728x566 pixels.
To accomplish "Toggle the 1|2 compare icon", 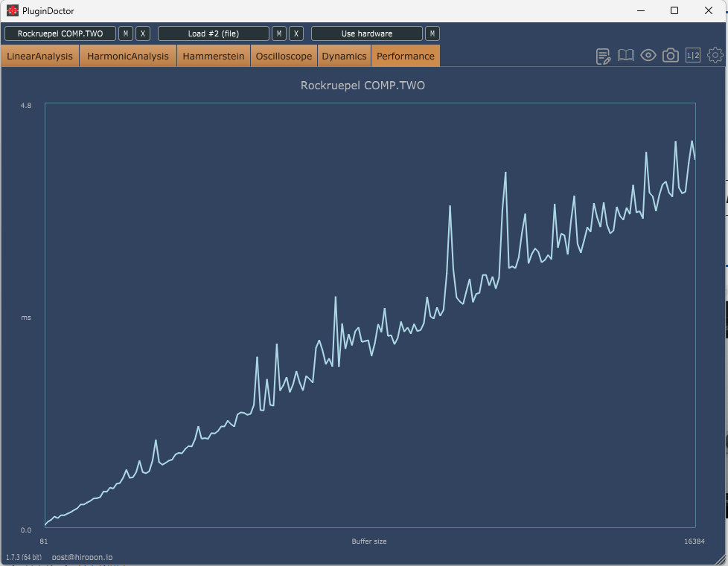I will pos(693,56).
